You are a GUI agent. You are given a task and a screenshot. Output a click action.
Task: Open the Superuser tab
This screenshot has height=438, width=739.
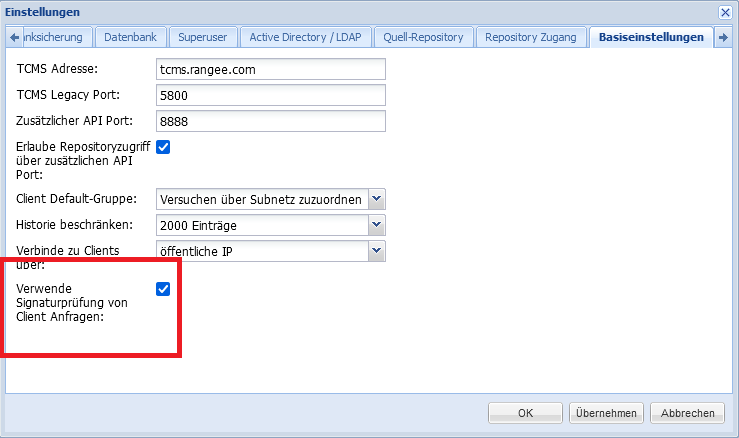click(202, 38)
